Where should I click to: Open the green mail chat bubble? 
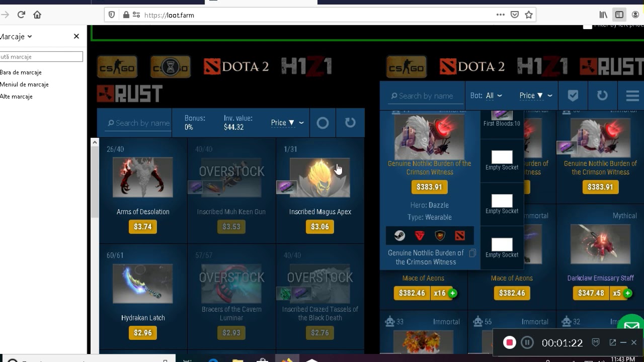632,326
